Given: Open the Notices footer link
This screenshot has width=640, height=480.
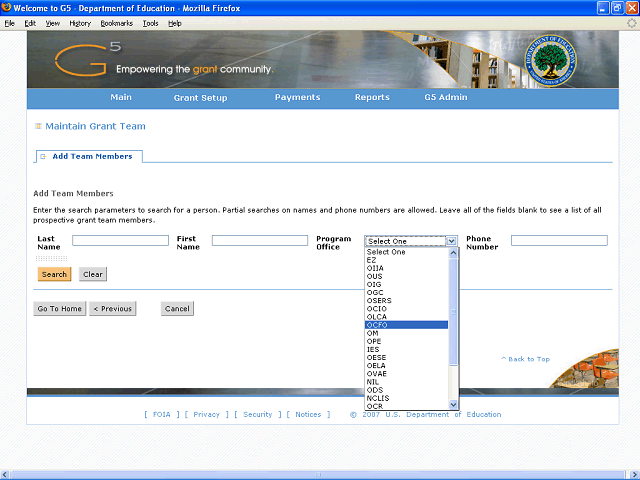Looking at the screenshot, I should point(308,414).
